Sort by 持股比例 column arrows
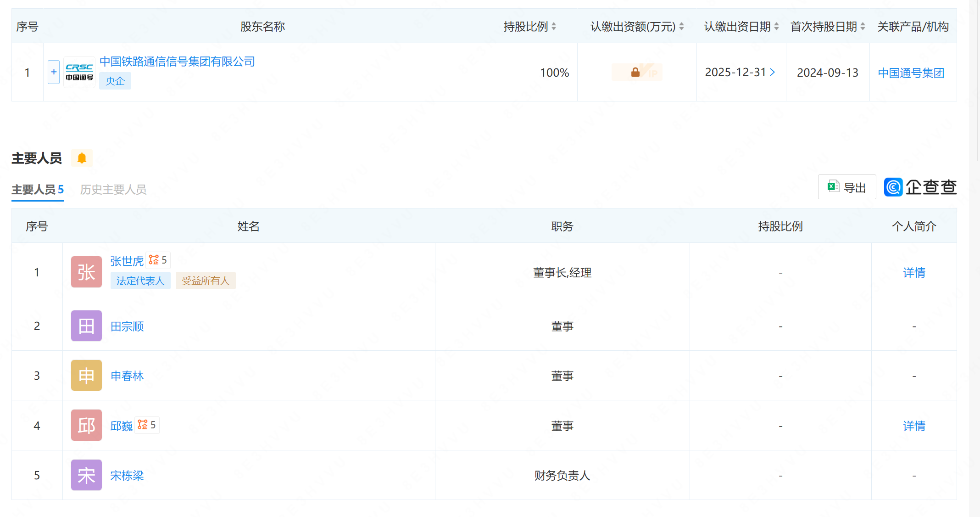The image size is (980, 517). [554, 27]
